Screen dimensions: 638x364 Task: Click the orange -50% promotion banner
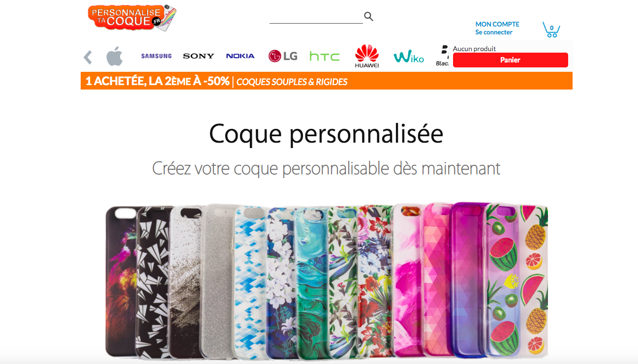coord(327,81)
